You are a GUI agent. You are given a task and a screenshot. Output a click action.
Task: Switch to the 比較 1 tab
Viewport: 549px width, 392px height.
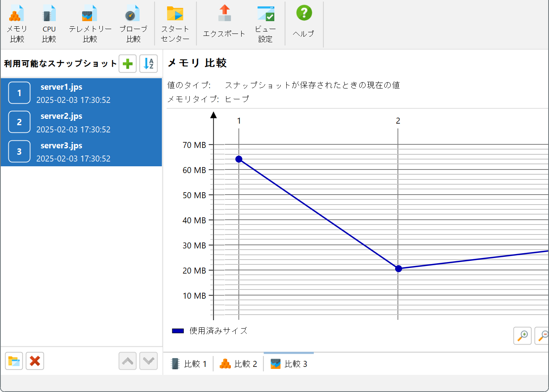pyautogui.click(x=189, y=364)
